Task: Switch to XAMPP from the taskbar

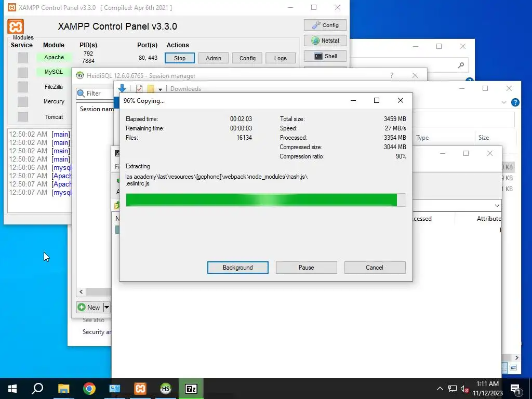Action: (x=140, y=389)
